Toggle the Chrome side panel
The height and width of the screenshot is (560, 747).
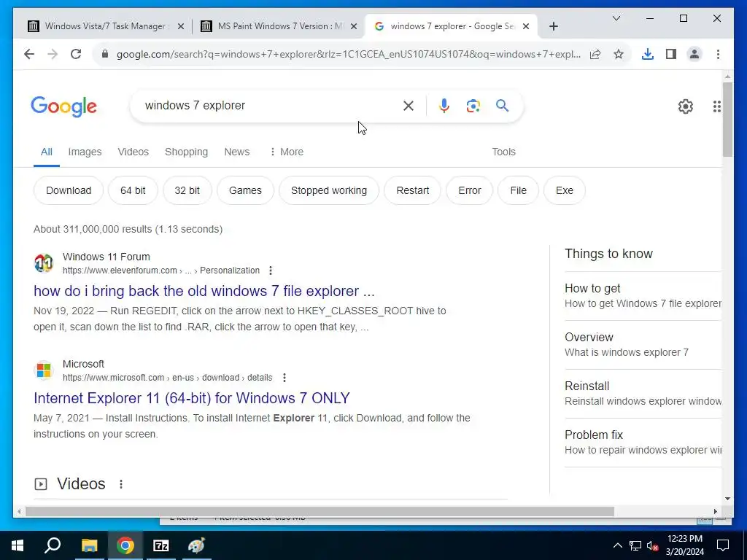(x=671, y=54)
